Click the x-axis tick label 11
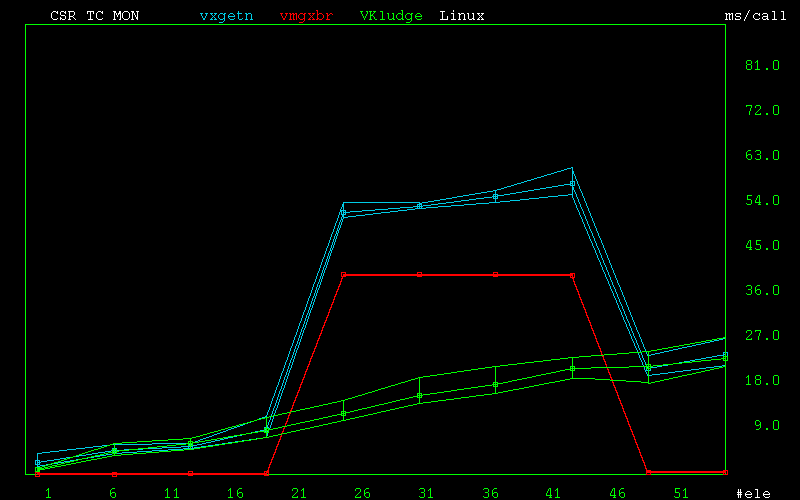800x500 pixels. [x=171, y=493]
